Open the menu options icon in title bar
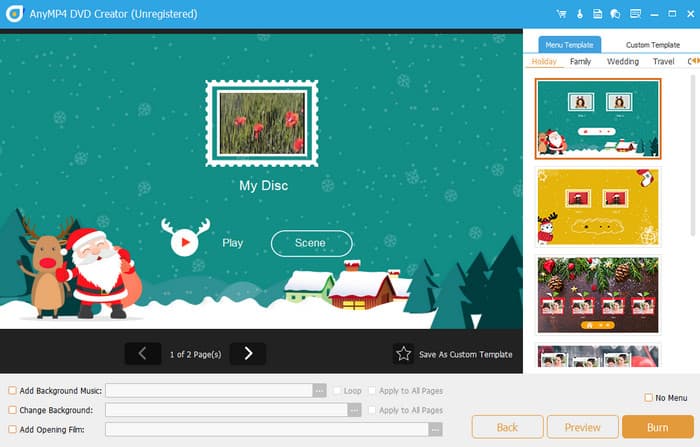This screenshot has height=447, width=700. (635, 14)
